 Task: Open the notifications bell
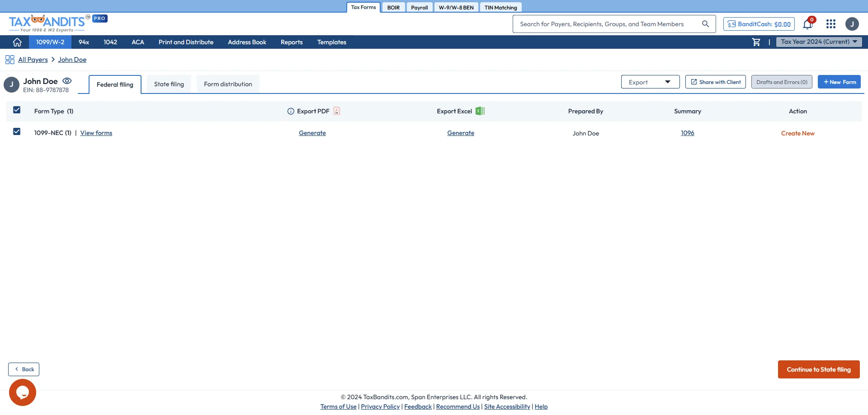click(x=807, y=24)
